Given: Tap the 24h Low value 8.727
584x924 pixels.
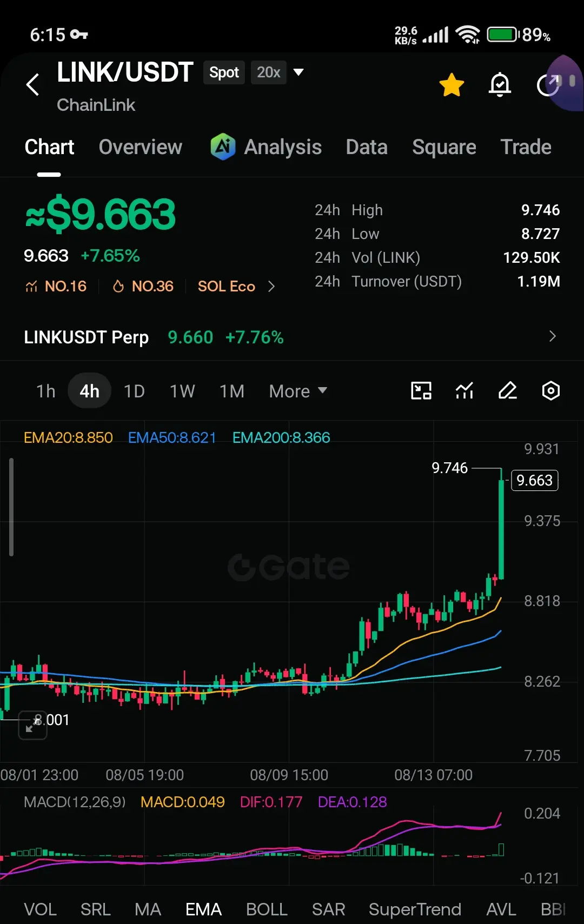Looking at the screenshot, I should (x=540, y=234).
